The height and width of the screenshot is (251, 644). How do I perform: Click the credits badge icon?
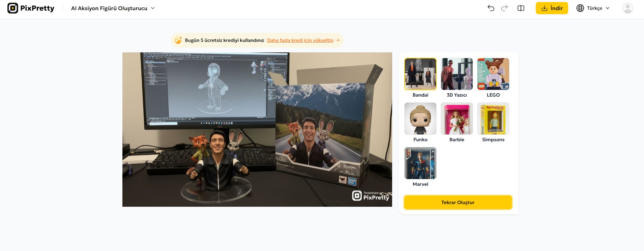[178, 40]
